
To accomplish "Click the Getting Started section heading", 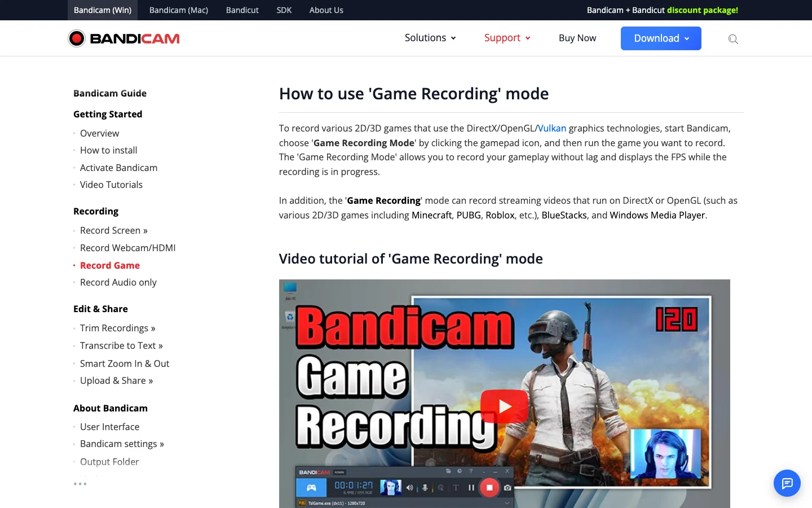I will 108,114.
